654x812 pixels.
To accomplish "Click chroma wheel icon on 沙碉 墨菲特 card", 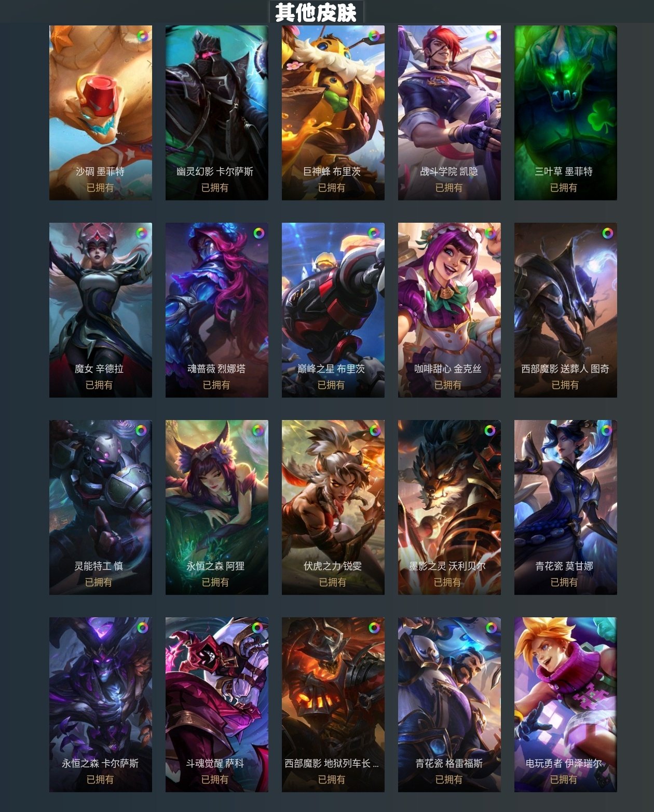I will tap(142, 36).
